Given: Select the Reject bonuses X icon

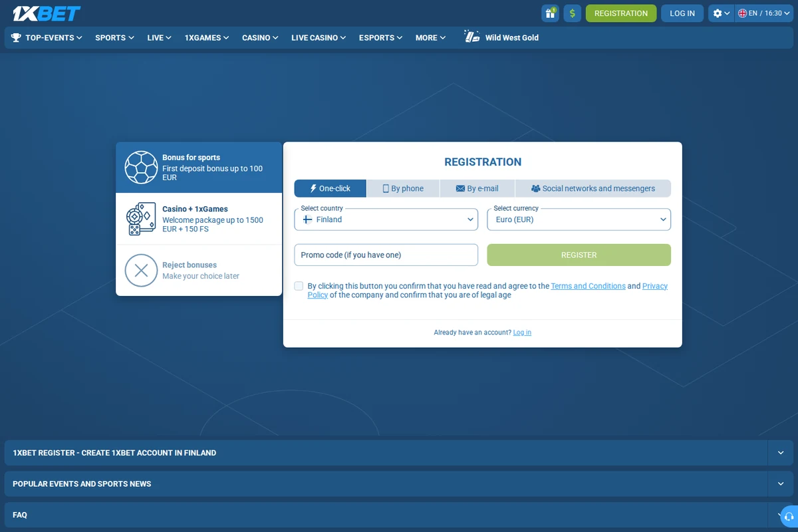Looking at the screenshot, I should click(x=141, y=271).
